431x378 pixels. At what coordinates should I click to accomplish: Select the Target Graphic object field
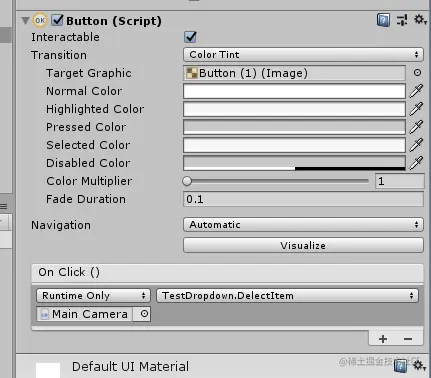pyautogui.click(x=294, y=73)
